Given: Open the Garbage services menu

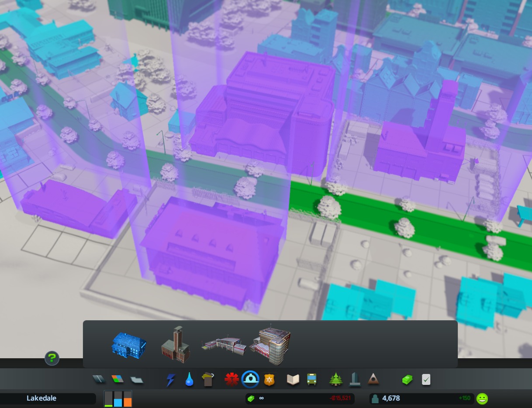Looking at the screenshot, I should (x=208, y=379).
